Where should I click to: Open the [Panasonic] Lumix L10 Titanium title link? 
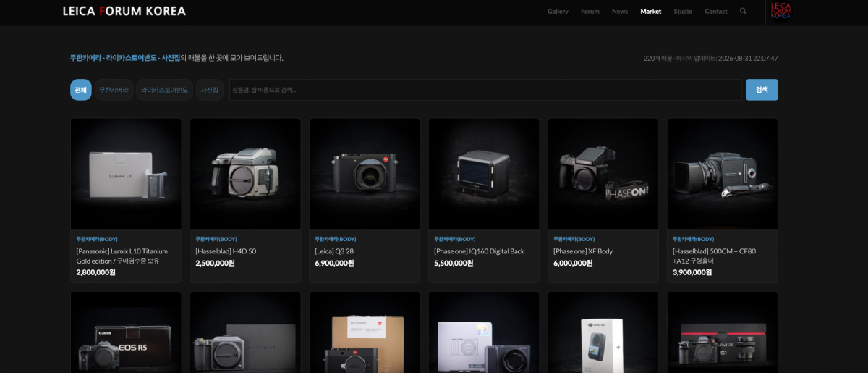(122, 256)
